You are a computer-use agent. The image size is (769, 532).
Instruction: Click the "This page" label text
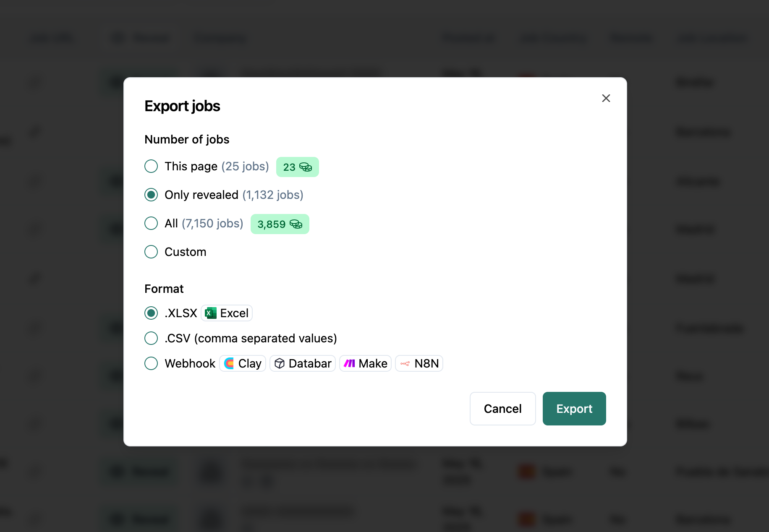(x=191, y=167)
